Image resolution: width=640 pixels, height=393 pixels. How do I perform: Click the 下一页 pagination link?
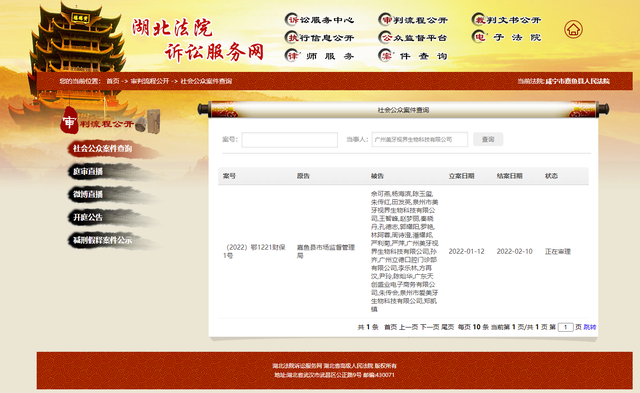(429, 327)
